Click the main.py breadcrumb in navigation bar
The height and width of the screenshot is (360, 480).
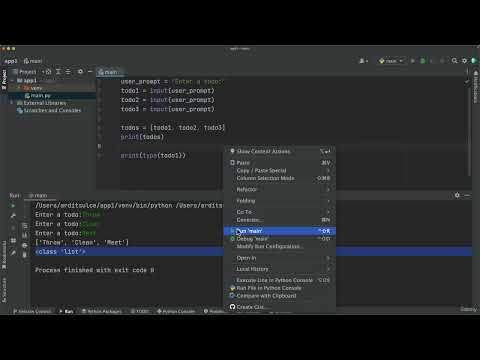click(x=33, y=61)
